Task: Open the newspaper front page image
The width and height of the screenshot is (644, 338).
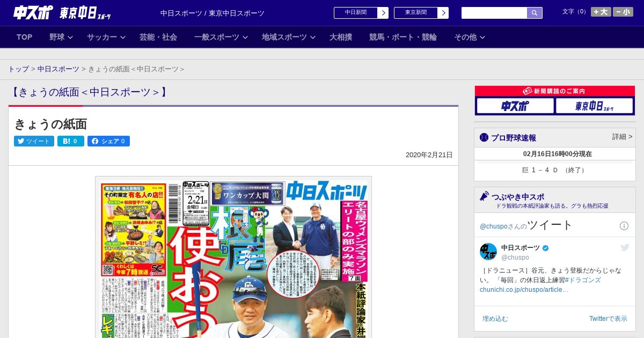Action: tap(233, 257)
